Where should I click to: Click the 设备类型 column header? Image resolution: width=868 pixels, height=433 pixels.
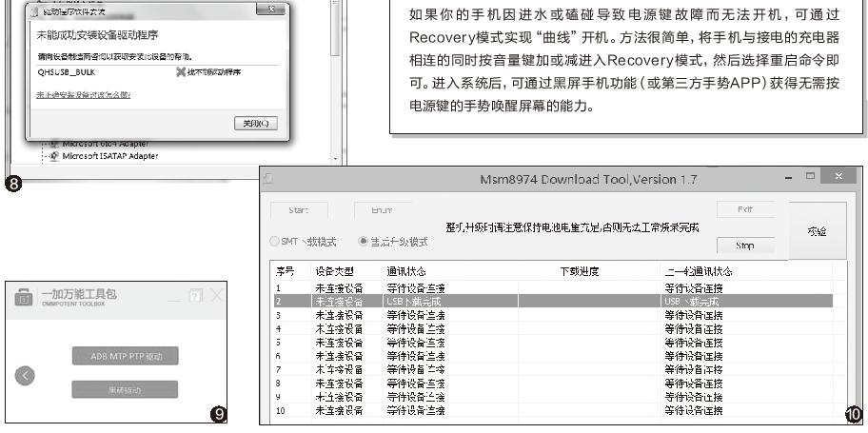click(x=334, y=272)
